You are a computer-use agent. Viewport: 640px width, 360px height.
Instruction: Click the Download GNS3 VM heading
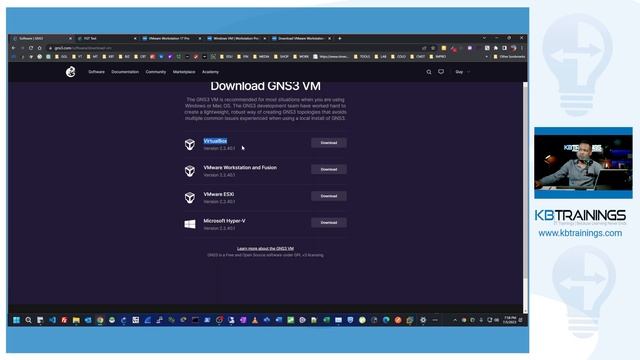[x=265, y=86]
